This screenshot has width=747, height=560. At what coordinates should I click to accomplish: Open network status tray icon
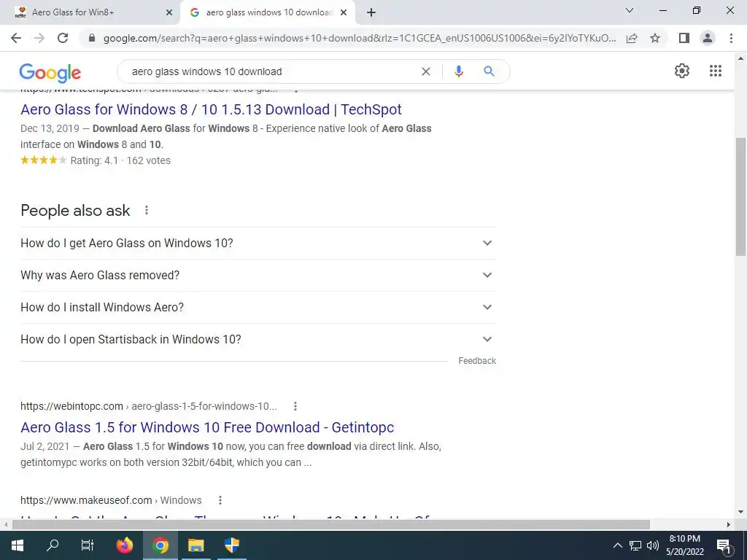[635, 545]
